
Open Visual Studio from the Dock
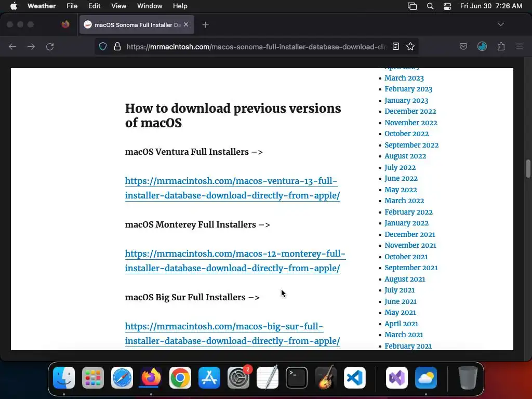pyautogui.click(x=396, y=378)
